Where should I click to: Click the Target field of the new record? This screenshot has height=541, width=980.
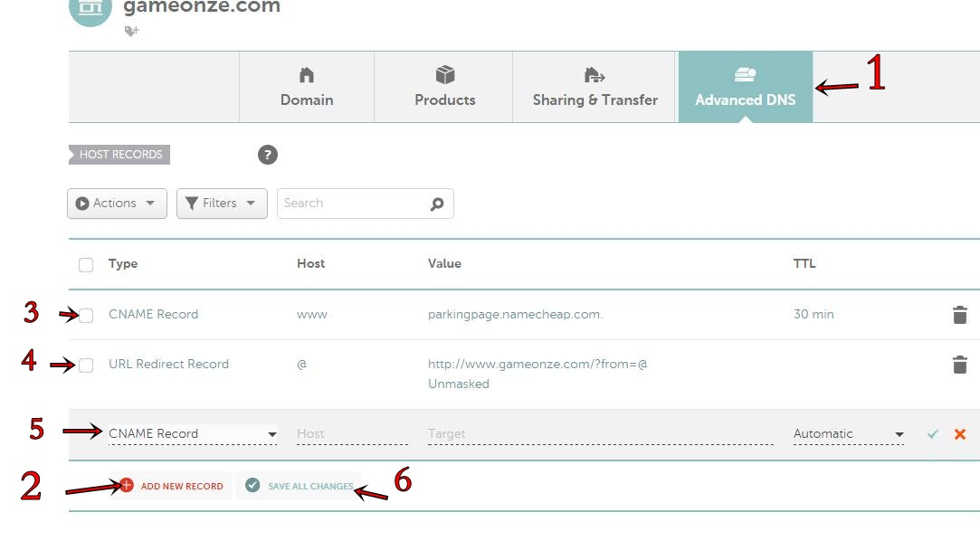coord(601,433)
